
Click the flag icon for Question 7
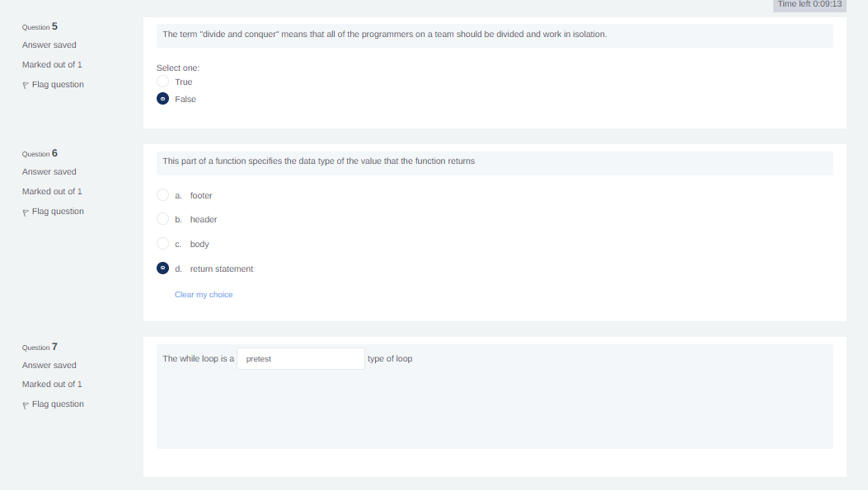tap(26, 405)
